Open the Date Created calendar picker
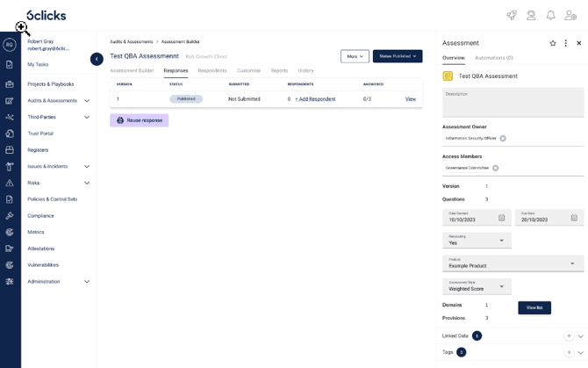The height and width of the screenshot is (368, 588). pos(502,218)
